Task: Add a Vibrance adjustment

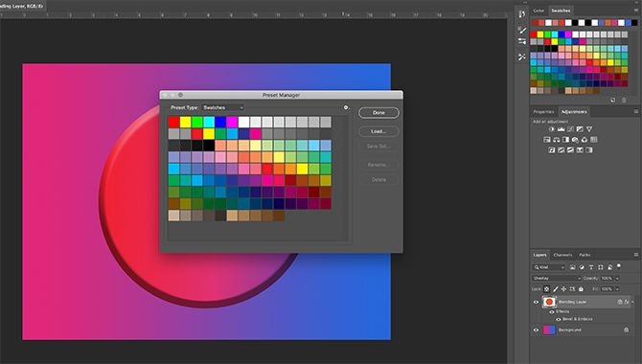Action: tap(589, 129)
